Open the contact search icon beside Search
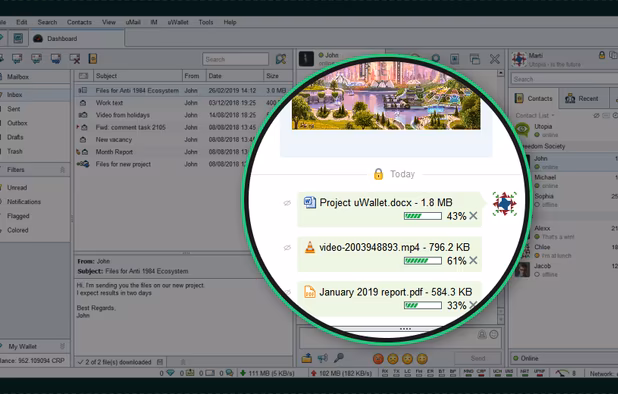This screenshot has height=394, width=618. click(x=281, y=59)
